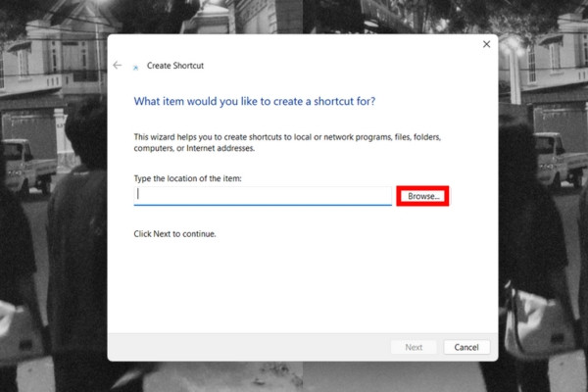Click the empty white area below the instructions

coord(303,287)
